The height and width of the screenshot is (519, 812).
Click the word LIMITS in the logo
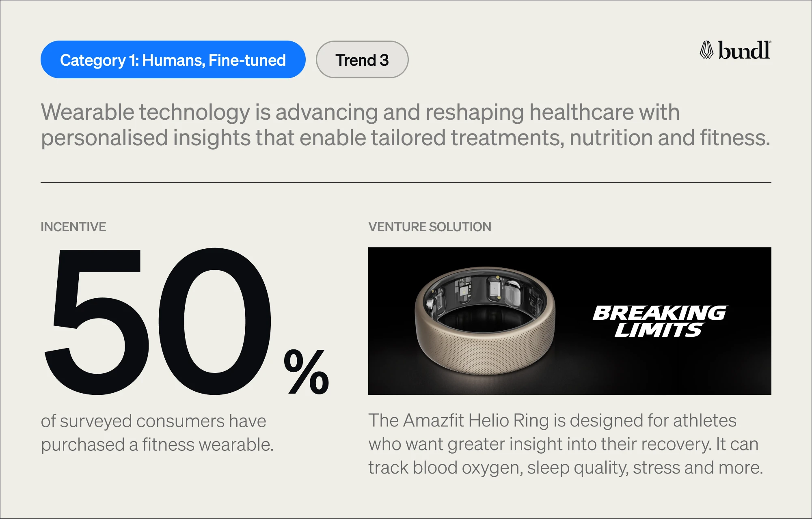(x=659, y=330)
